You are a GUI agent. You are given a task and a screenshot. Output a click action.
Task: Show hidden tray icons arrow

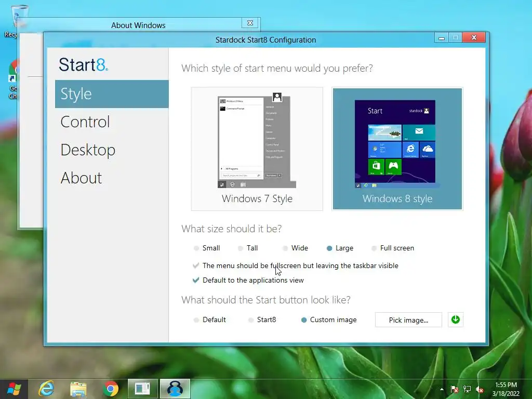click(442, 389)
